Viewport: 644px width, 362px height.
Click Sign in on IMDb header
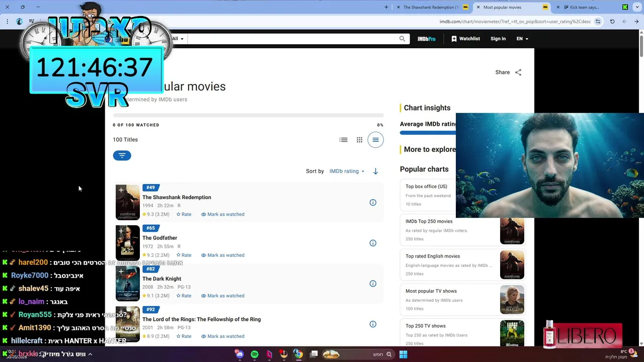498,39
